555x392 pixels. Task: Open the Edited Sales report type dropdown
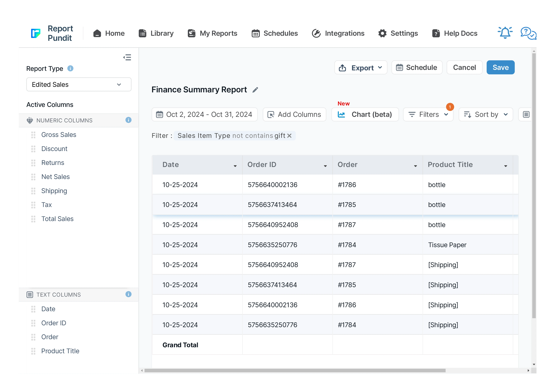pos(79,85)
